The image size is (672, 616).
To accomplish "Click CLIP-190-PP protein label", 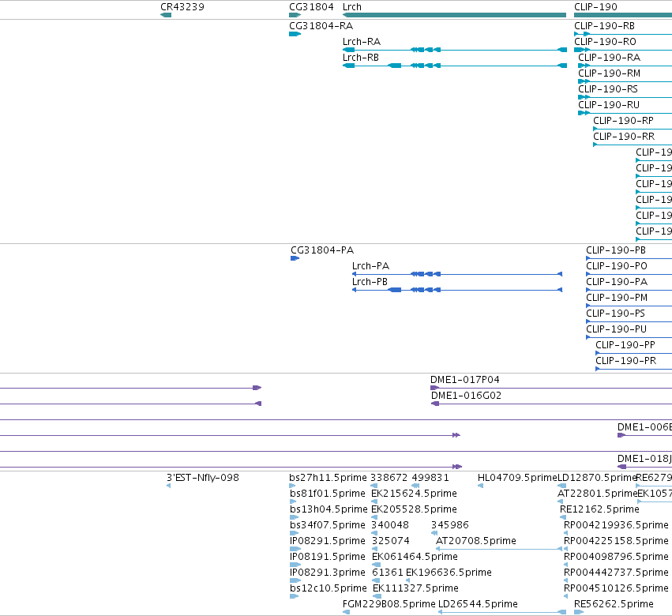I will [x=625, y=345].
